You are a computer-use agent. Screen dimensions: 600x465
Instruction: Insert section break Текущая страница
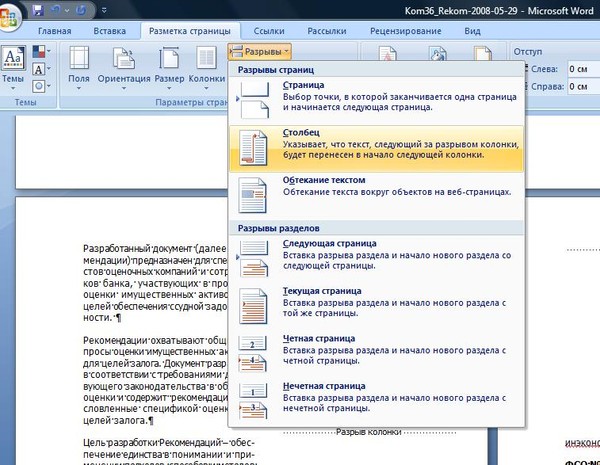click(377, 307)
